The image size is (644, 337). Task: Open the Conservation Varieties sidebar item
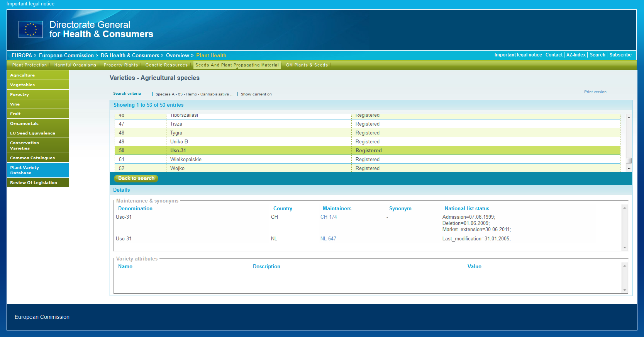click(x=37, y=145)
